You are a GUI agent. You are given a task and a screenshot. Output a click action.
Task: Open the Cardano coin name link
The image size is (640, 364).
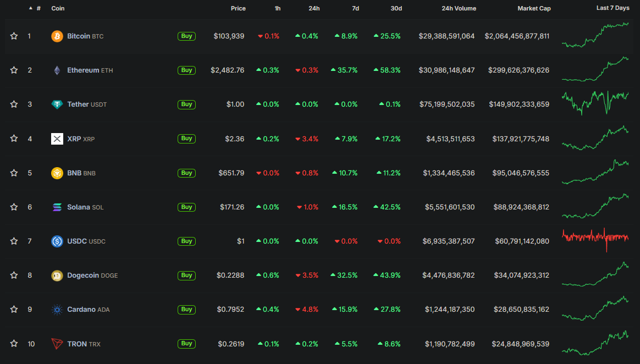(81, 310)
